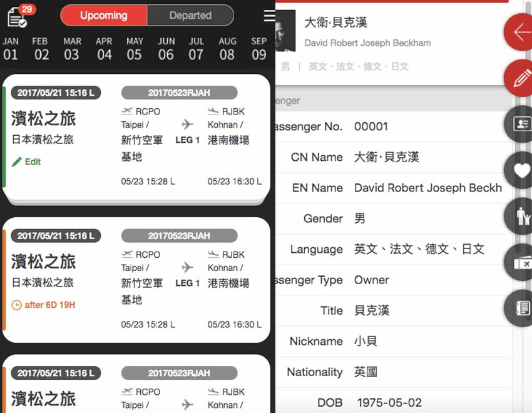Click the departure plane icon on third card
The width and height of the screenshot is (532, 413).
point(127,391)
